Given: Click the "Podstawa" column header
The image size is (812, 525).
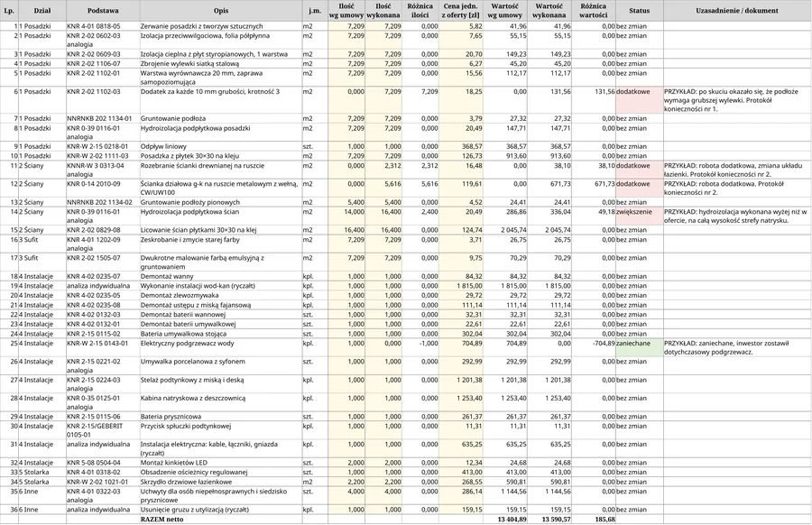Looking at the screenshot, I should (103, 10).
